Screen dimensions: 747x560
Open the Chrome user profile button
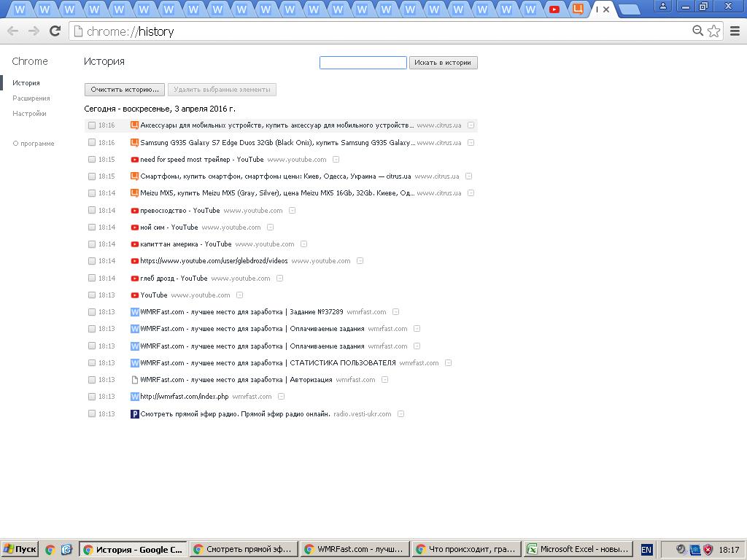point(662,6)
